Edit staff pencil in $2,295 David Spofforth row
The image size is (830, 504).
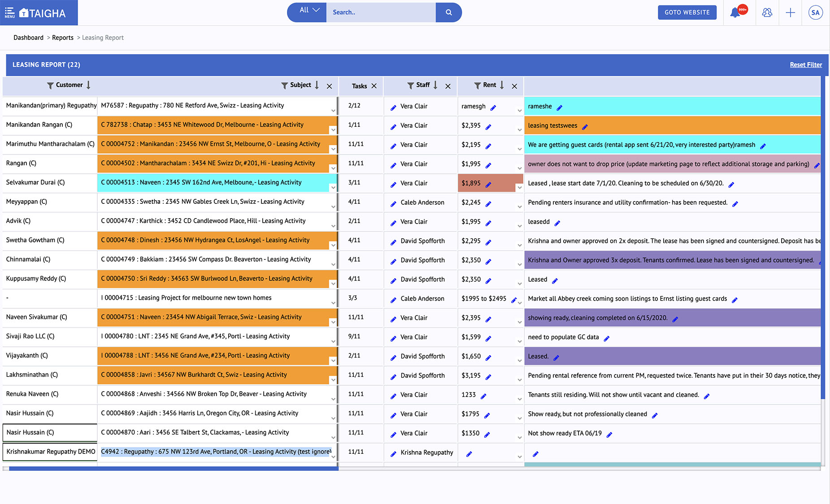coord(393,242)
